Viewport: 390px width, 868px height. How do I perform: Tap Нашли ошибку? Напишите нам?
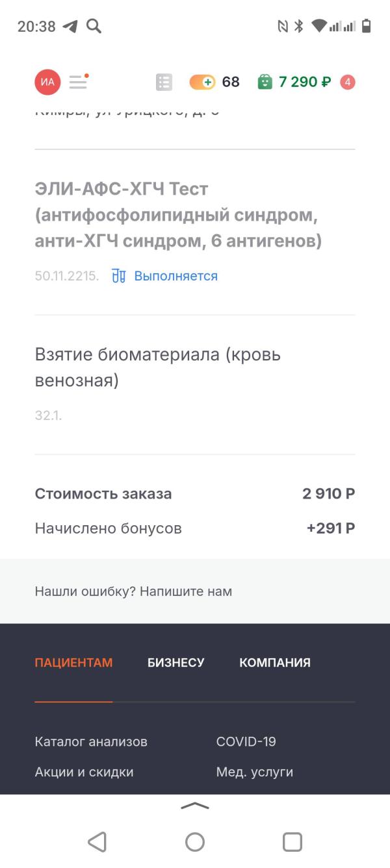click(x=133, y=591)
